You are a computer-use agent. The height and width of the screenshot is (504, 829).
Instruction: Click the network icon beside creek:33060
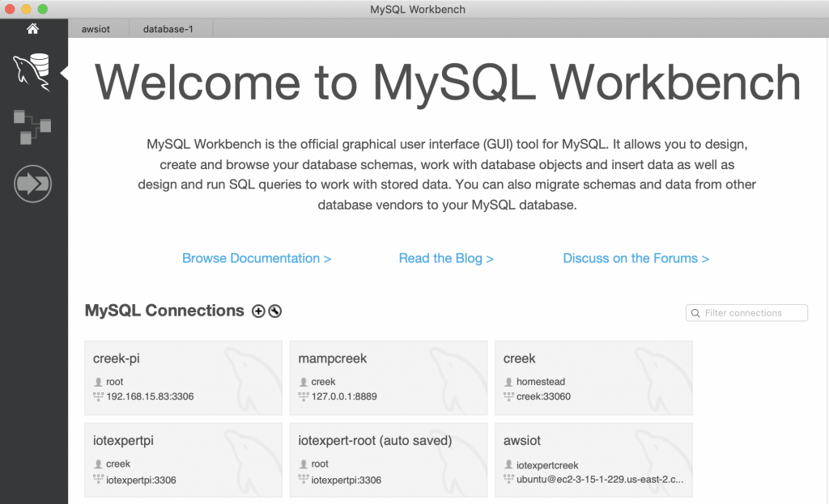(x=508, y=396)
